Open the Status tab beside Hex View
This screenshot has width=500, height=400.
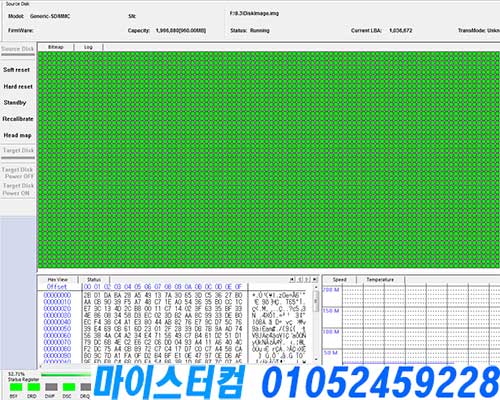click(x=94, y=279)
